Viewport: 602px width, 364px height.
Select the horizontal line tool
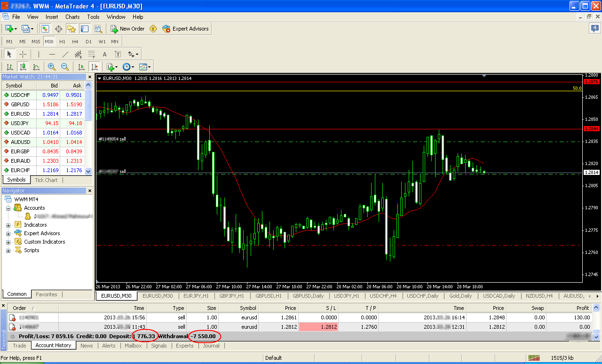(x=52, y=54)
